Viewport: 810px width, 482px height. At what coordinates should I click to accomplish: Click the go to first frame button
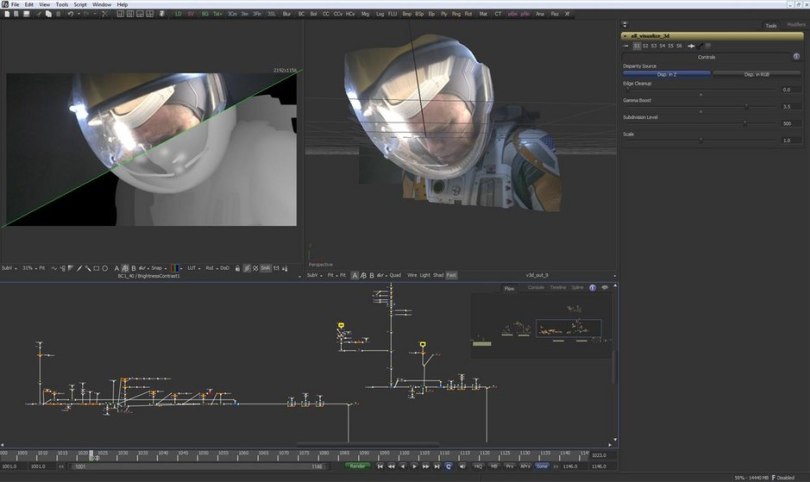[380, 466]
